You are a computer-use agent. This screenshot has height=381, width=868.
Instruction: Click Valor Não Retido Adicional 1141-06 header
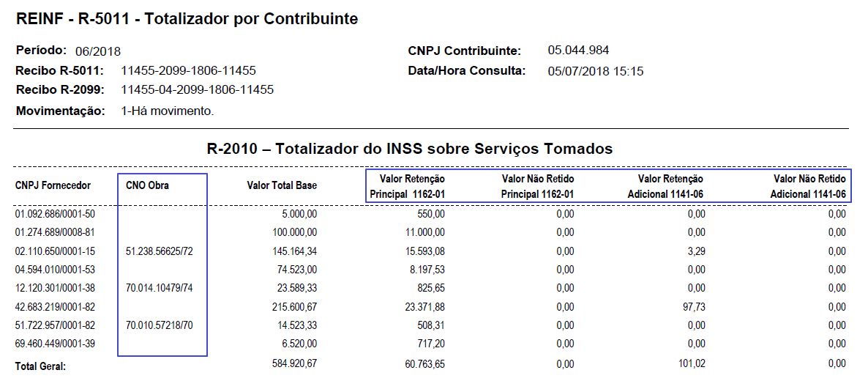pos(808,187)
